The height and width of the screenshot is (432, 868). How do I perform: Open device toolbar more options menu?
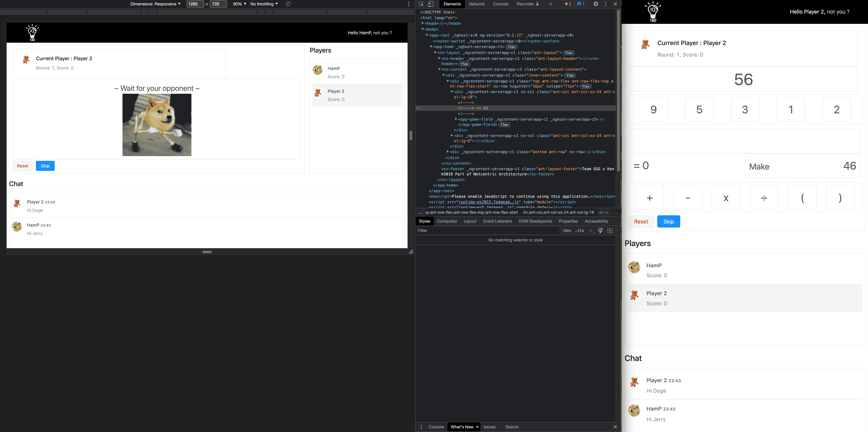[409, 4]
